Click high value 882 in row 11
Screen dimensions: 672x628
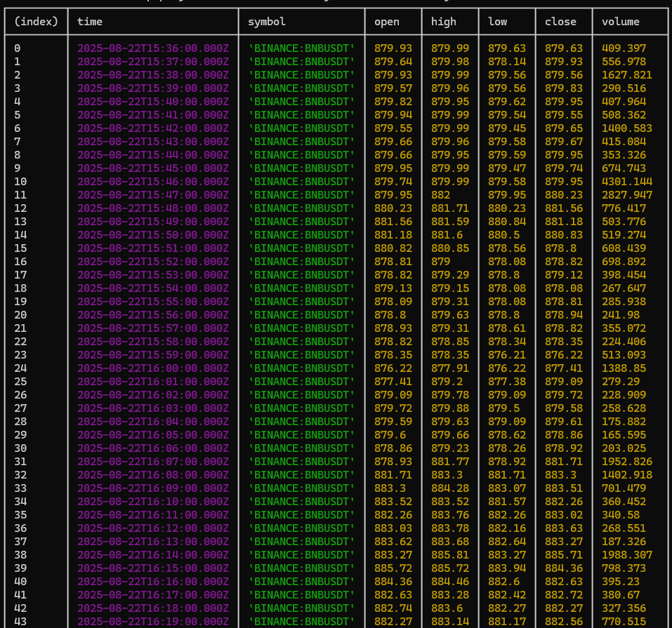(x=440, y=195)
